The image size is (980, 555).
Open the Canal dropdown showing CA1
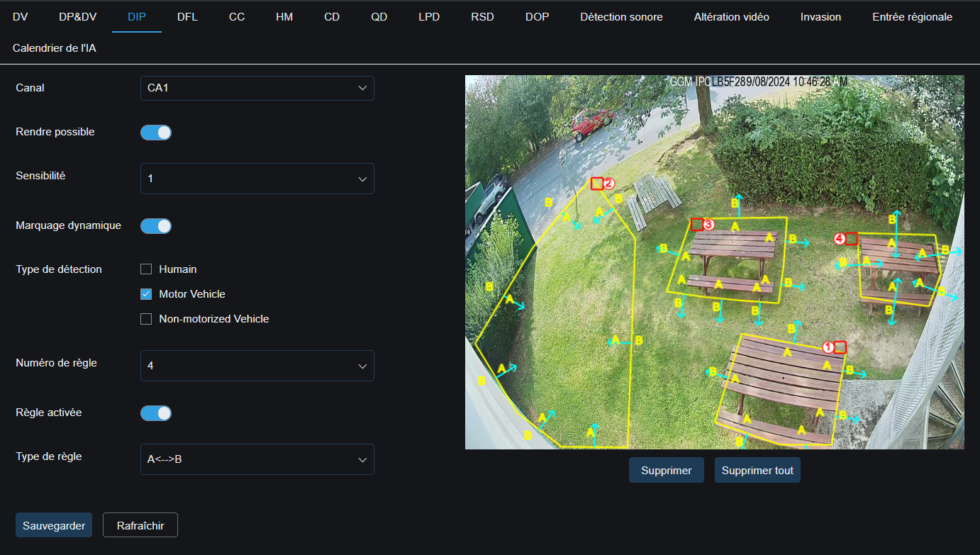click(x=257, y=88)
